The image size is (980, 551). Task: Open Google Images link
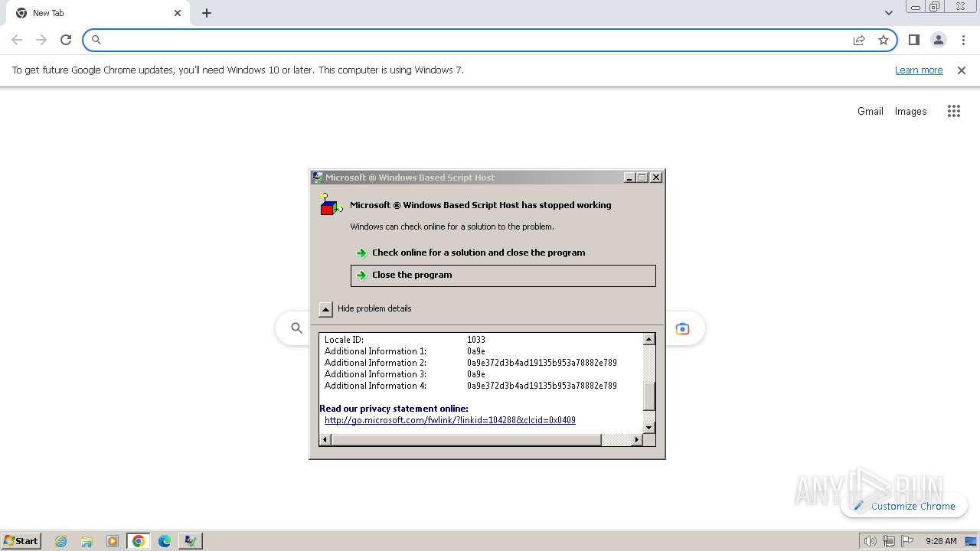point(911,111)
